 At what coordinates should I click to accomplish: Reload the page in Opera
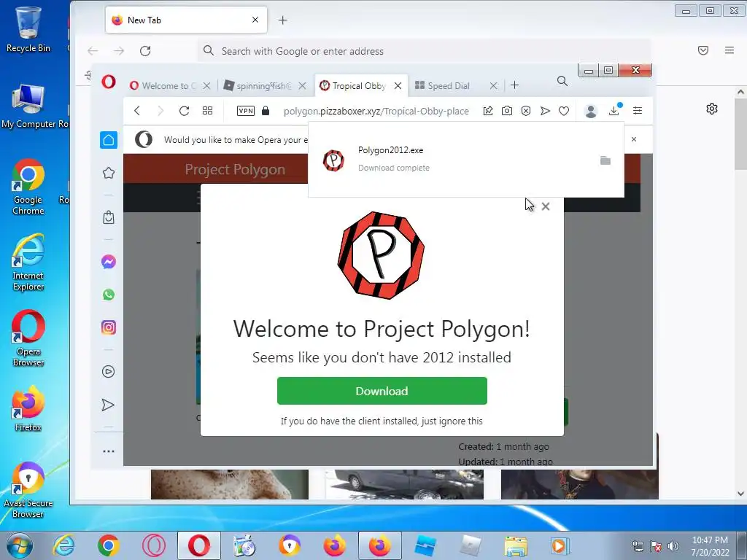[x=184, y=111]
